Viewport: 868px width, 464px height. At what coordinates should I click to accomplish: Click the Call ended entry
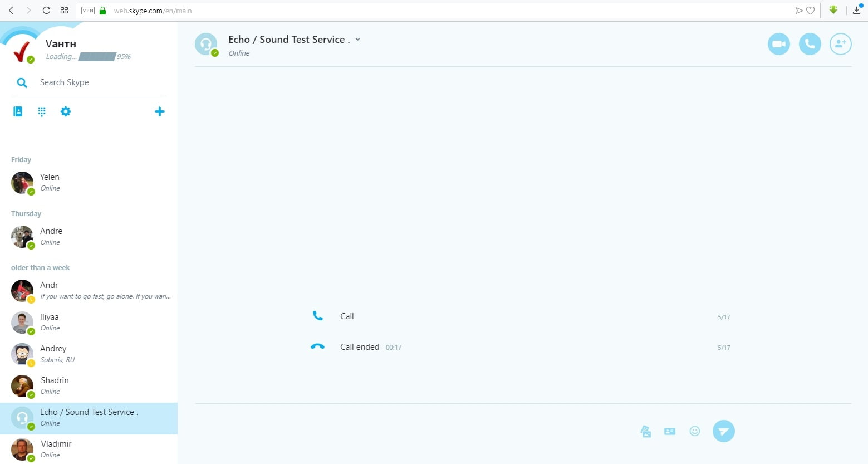coord(360,347)
